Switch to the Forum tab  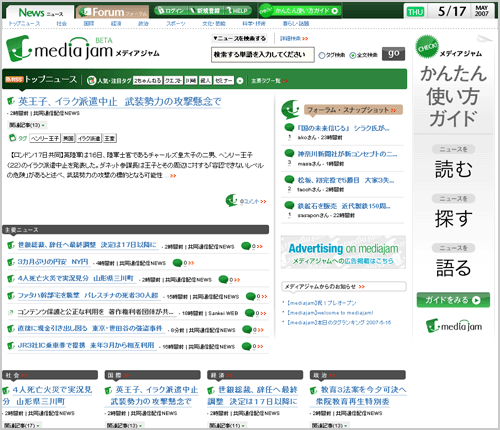(112, 12)
